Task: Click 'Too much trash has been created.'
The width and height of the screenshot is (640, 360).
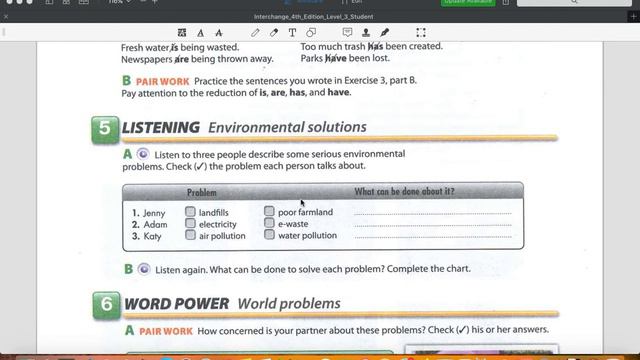Action: click(x=371, y=47)
